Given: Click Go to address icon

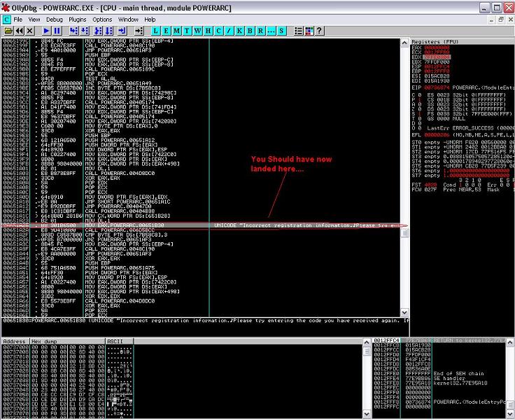Looking at the screenshot, I should 139,31.
